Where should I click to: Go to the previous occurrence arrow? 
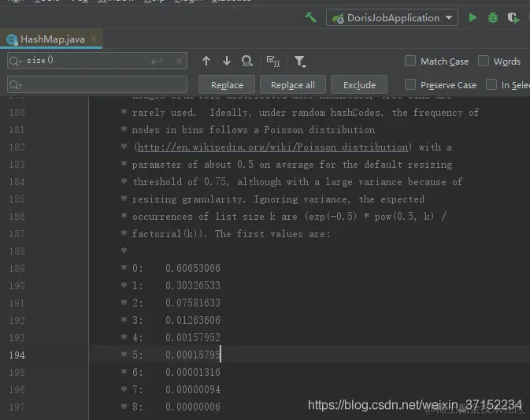click(206, 61)
